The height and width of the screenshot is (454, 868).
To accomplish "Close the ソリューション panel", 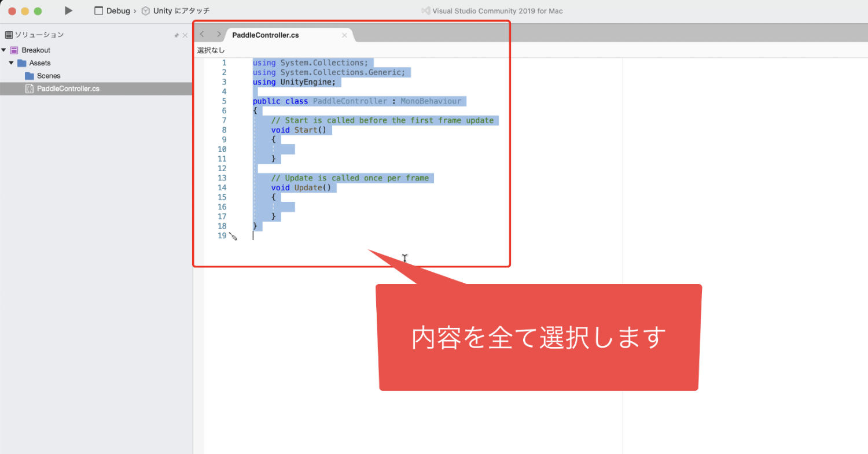I will [185, 35].
